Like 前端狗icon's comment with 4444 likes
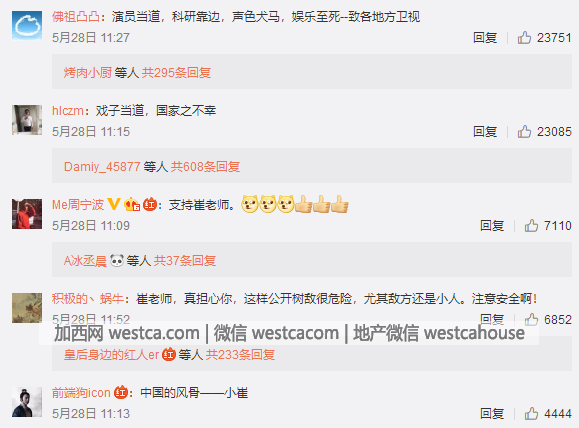The height and width of the screenshot is (428, 579). click(x=531, y=413)
